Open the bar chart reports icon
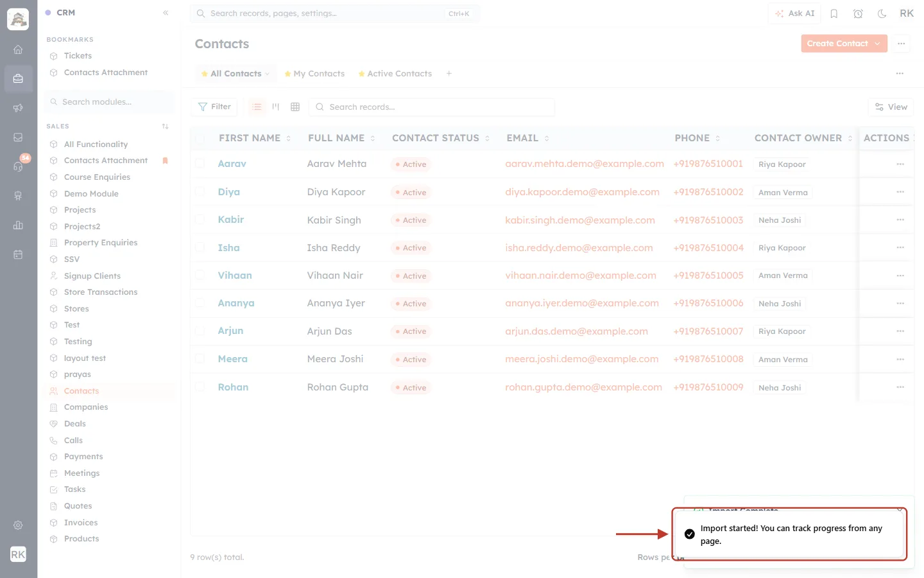This screenshot has height=578, width=924. tap(18, 225)
